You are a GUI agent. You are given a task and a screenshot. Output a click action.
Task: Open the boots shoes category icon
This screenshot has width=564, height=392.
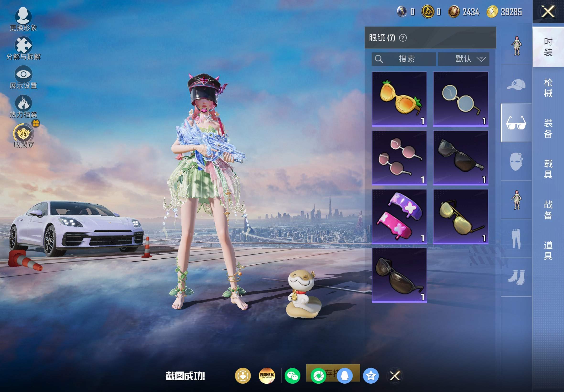coord(516,277)
